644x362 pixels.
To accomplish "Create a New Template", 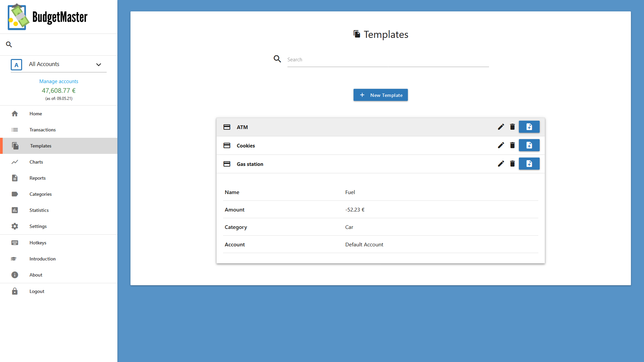I will point(381,95).
